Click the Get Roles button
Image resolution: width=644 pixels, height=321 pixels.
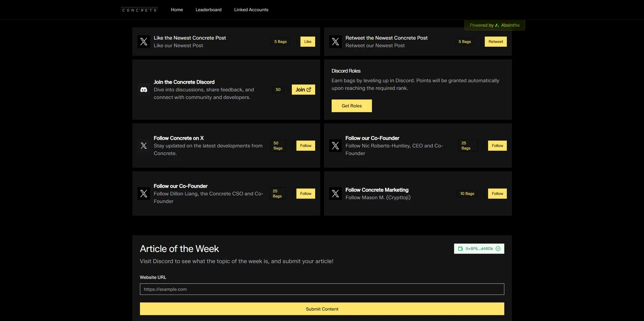pos(352,106)
